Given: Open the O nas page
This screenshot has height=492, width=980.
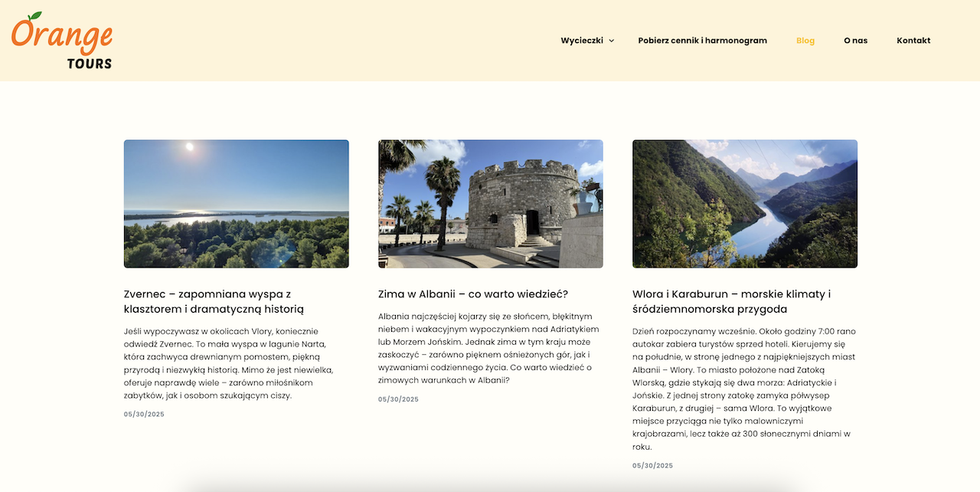Looking at the screenshot, I should 855,41.
